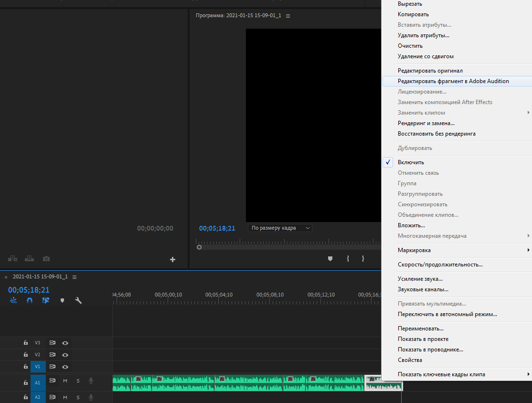Toggle snapping magnet in timeline
532x403 pixels.
point(30,301)
